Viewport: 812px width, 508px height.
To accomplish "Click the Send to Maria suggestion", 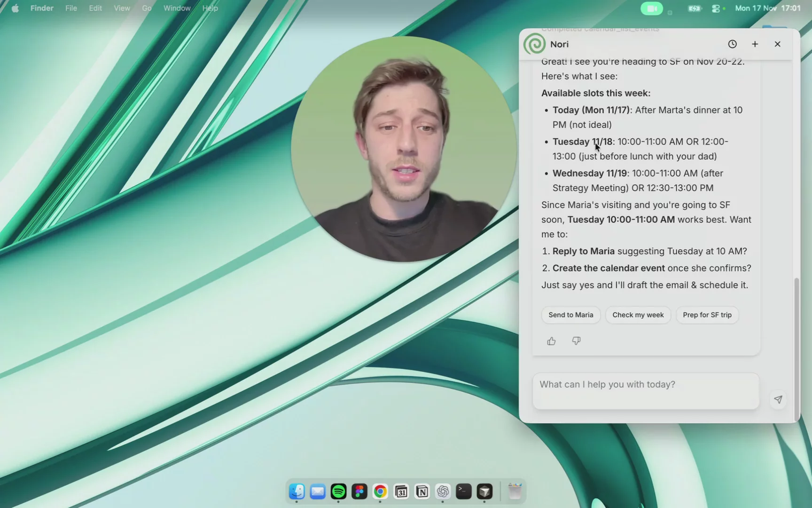I will pyautogui.click(x=570, y=315).
